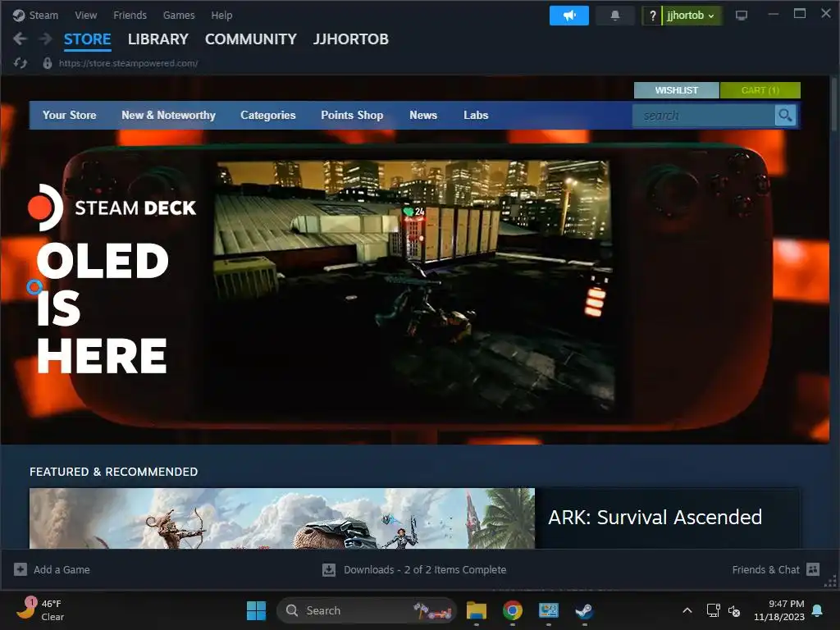840x630 pixels.
Task: Click the store page vertical scrollbar
Action: pyautogui.click(x=833, y=104)
